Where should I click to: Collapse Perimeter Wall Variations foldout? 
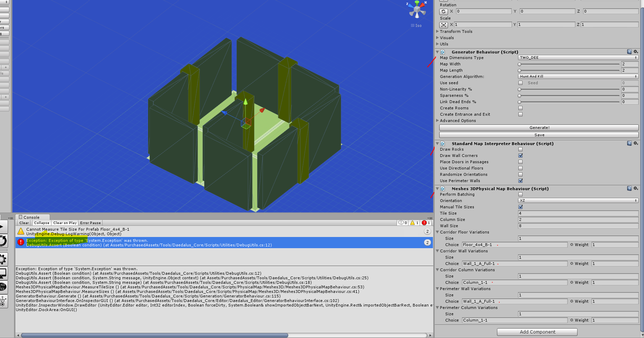pos(437,289)
